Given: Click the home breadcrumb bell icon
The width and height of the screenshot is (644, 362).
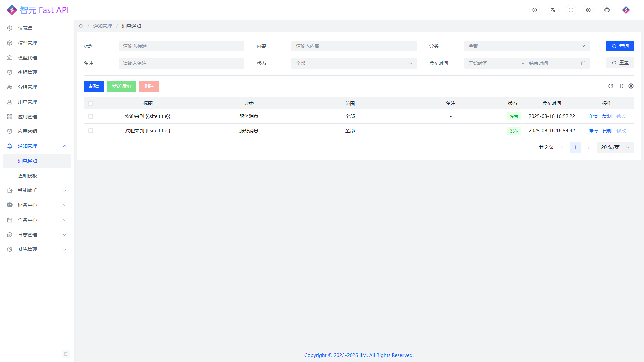Looking at the screenshot, I should (81, 26).
